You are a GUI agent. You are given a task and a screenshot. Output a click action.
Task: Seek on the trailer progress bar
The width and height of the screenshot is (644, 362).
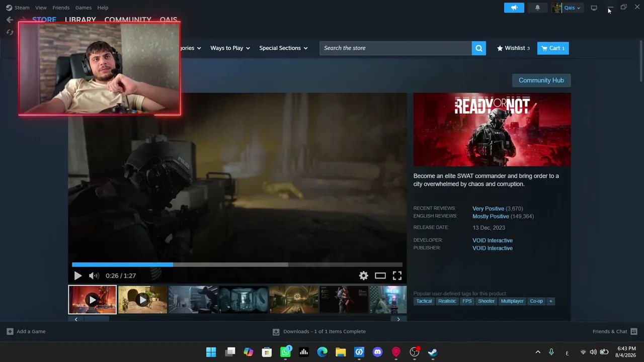237,264
